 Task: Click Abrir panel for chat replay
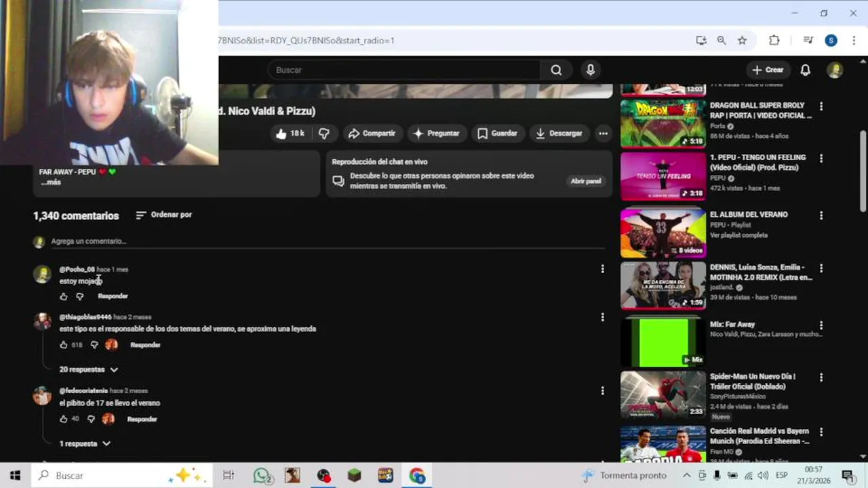pos(586,181)
